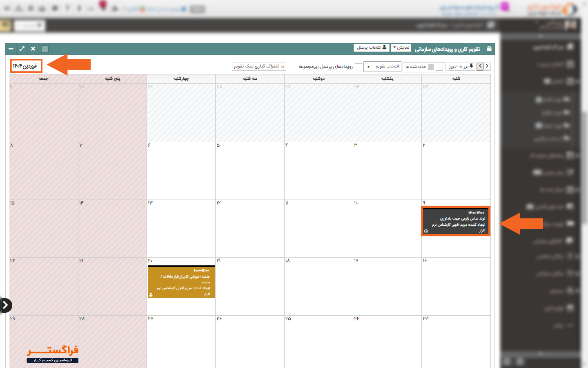Toggle the 'حذف شده ها' checkbox

(x=439, y=67)
